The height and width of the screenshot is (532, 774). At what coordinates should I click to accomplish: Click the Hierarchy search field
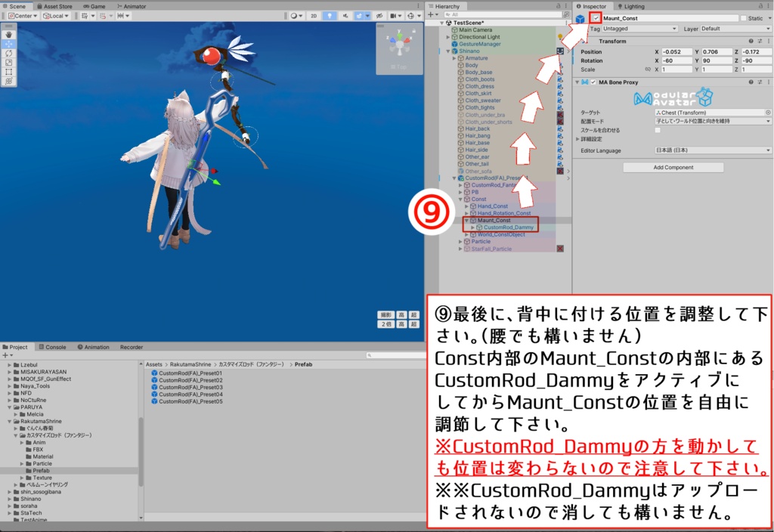[x=503, y=15]
